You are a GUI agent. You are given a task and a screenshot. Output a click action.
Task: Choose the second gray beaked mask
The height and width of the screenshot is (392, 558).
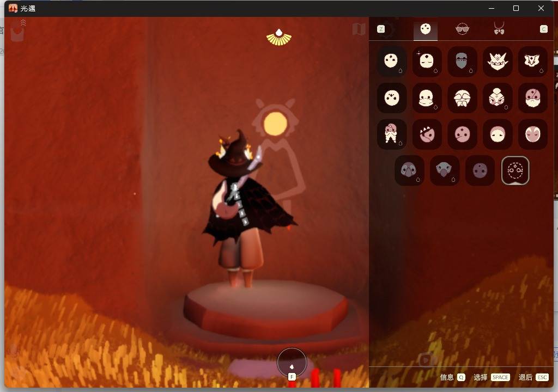445,170
